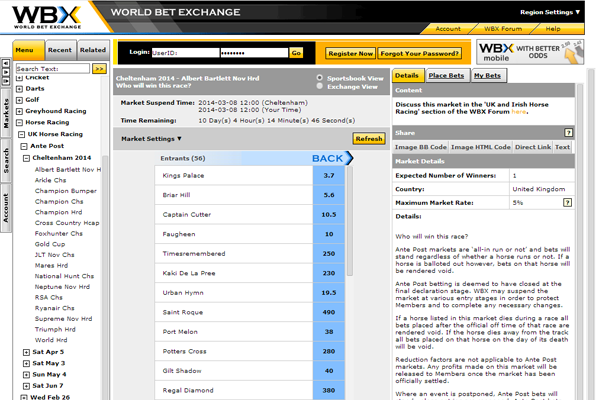Expand the Sat May 3 node
Screen dimensions: 600x400
pos(26,363)
